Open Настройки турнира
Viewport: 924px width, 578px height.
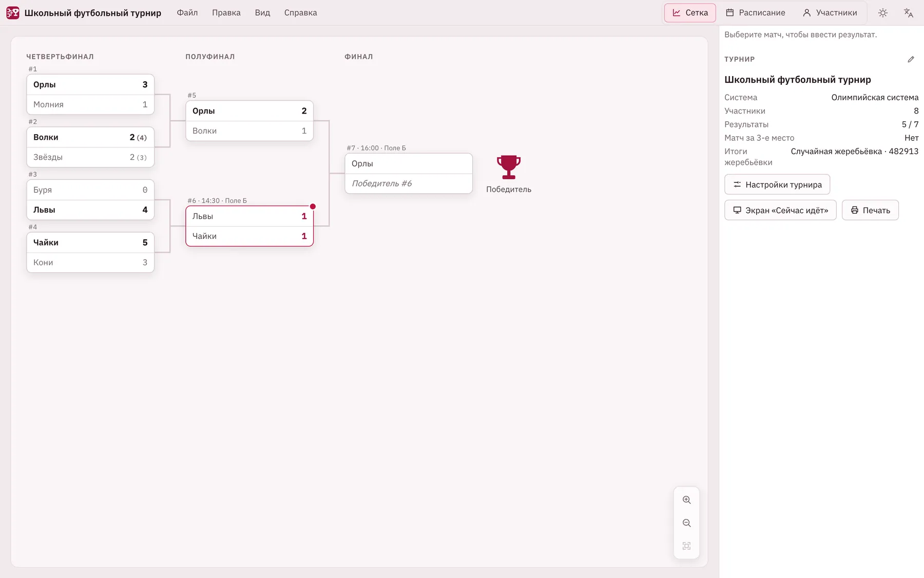coord(777,184)
